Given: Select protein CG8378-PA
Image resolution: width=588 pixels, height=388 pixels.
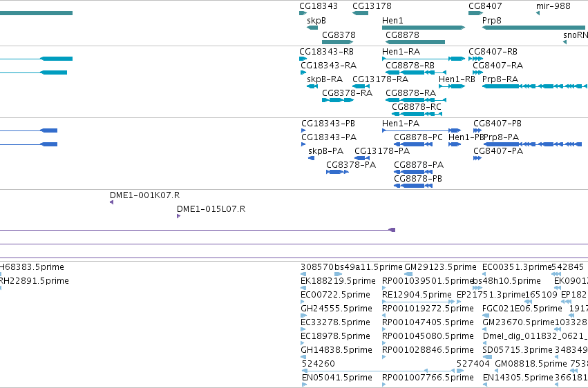Looking at the screenshot, I should point(351,165).
